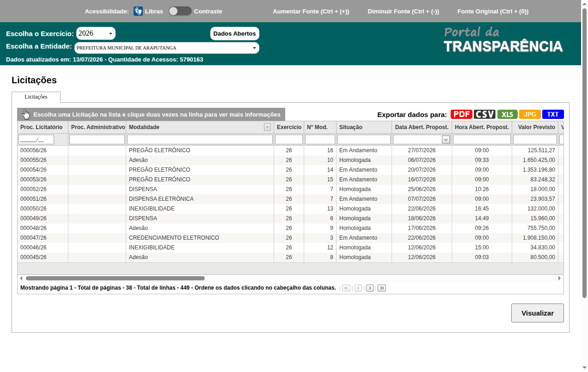Focus the Exercício filter field

289,139
